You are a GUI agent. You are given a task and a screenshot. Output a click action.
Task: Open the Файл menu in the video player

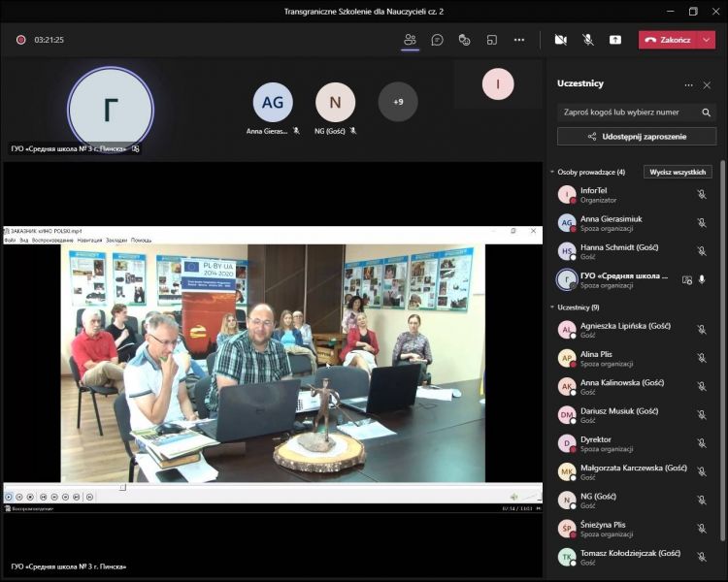tap(11, 240)
